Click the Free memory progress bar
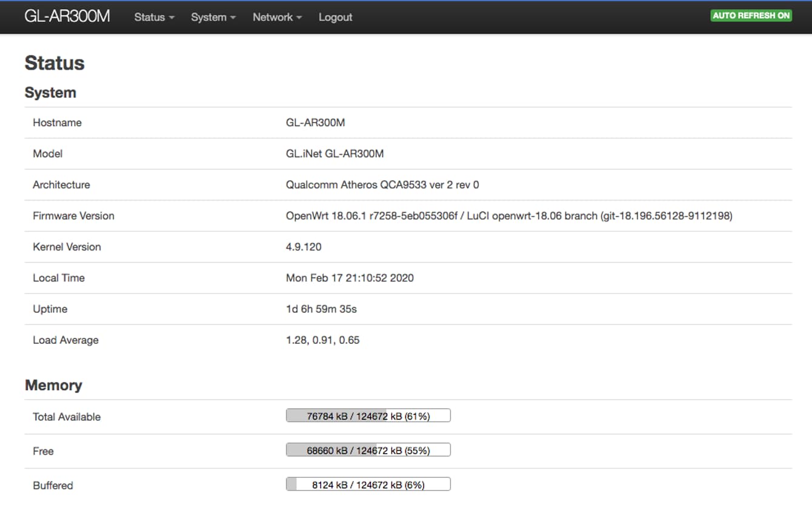Image resolution: width=812 pixels, height=507 pixels. (368, 450)
